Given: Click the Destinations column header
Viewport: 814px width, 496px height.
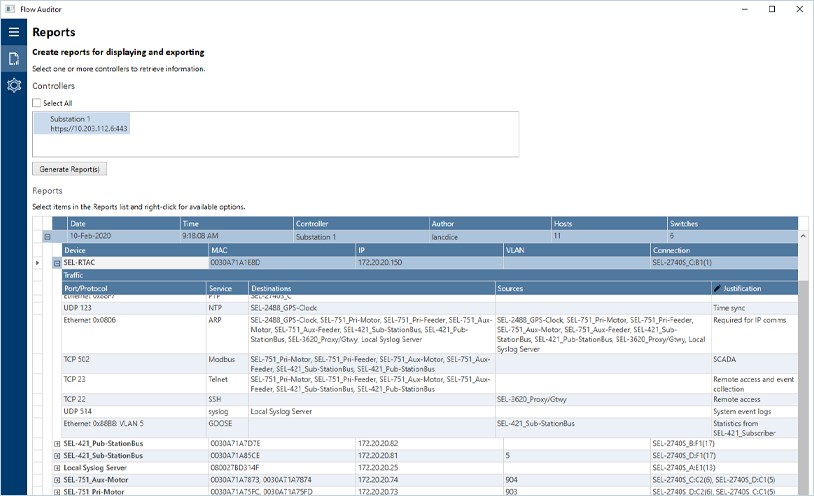Looking at the screenshot, I should [x=370, y=288].
